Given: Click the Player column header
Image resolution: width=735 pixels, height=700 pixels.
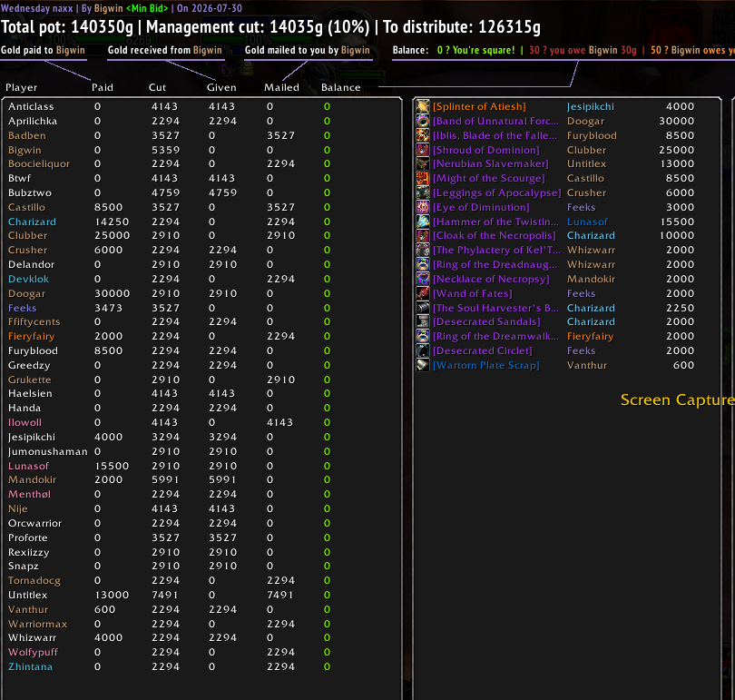Looking at the screenshot, I should pyautogui.click(x=22, y=88).
